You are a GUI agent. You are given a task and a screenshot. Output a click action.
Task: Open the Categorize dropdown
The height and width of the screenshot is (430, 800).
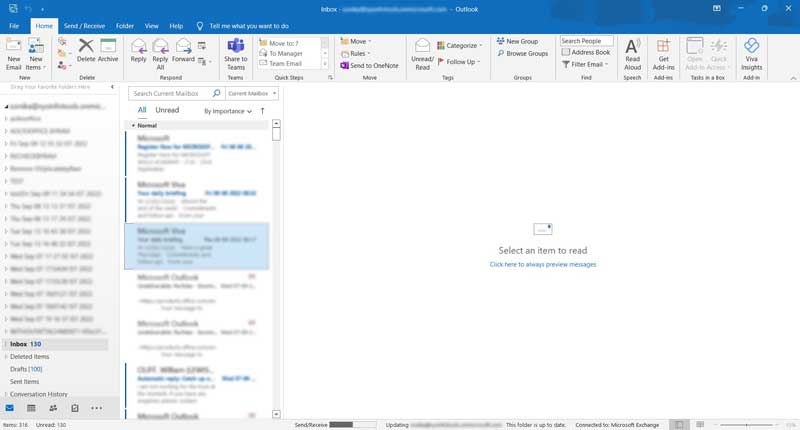pyautogui.click(x=459, y=45)
